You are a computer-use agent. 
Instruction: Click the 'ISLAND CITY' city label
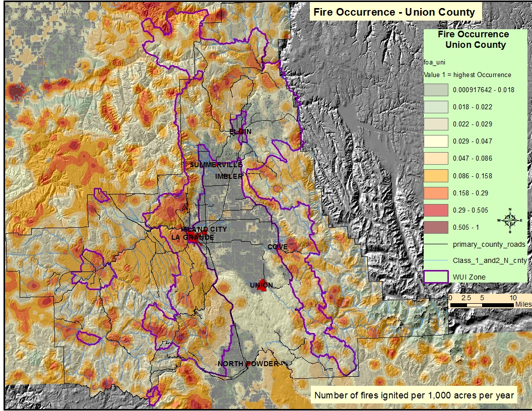[204, 229]
